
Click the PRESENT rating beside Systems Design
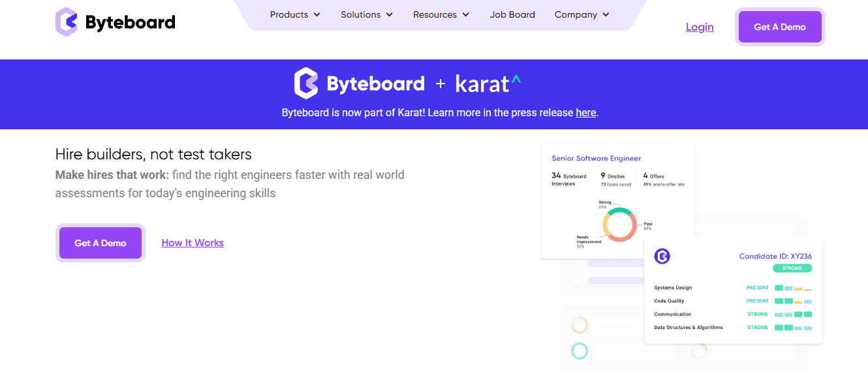[x=758, y=287]
